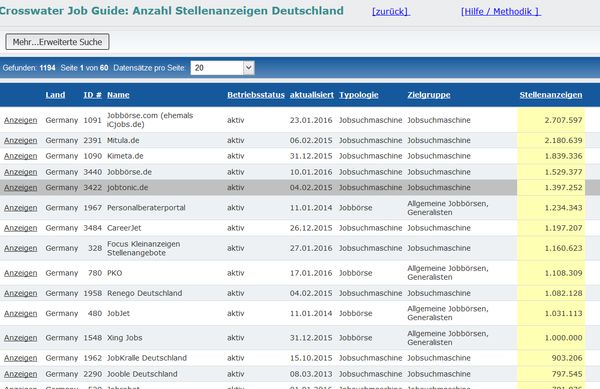
Task: Sort by the Name column header
Action: (118, 95)
